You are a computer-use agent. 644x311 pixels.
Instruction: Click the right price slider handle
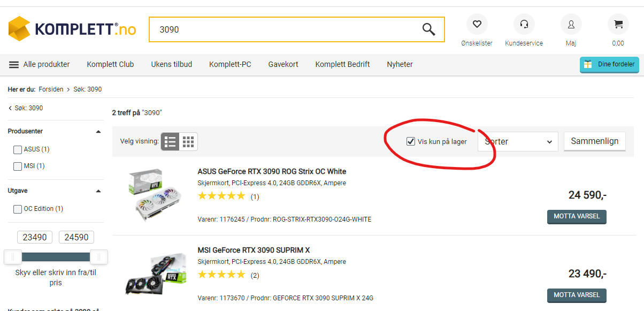point(99,257)
